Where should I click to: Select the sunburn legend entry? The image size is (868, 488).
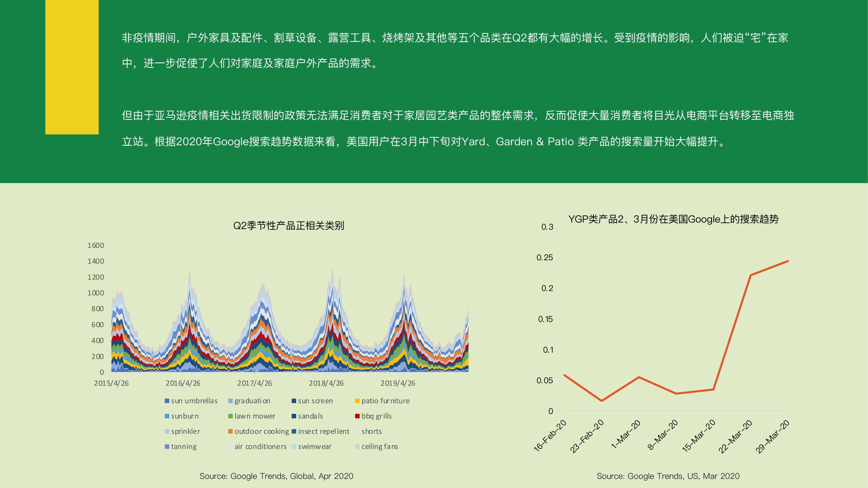[x=182, y=416]
